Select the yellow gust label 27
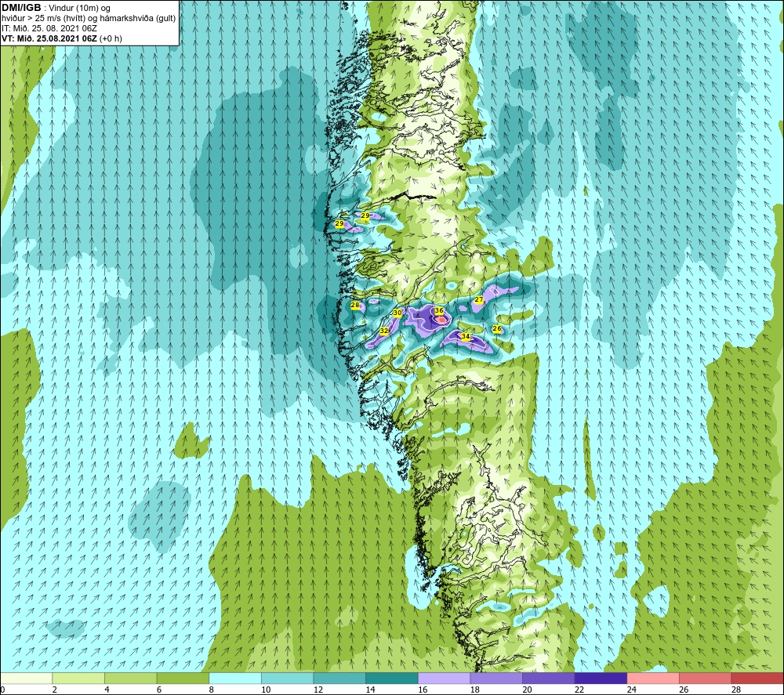Viewport: 784px width, 695px height. point(478,299)
